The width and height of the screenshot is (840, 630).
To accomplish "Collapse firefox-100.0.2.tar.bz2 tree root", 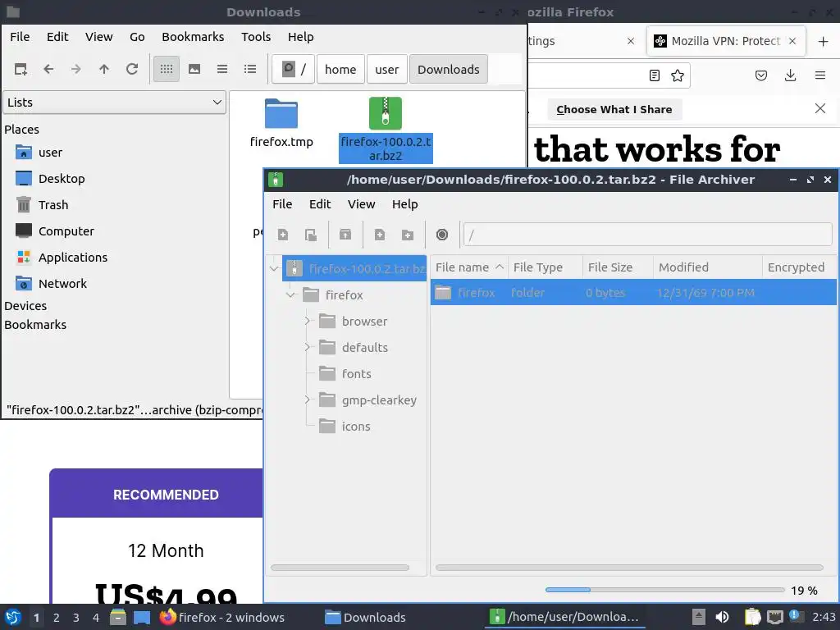I will (x=274, y=269).
